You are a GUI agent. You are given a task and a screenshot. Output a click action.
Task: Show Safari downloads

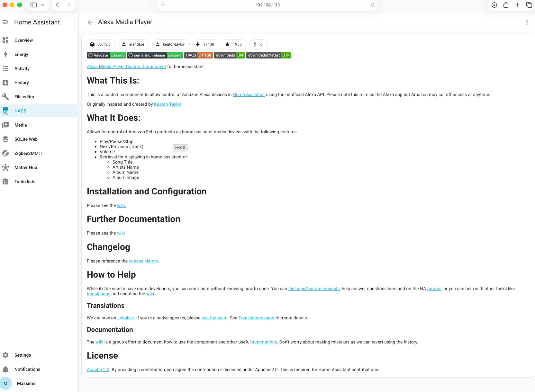(x=494, y=5)
